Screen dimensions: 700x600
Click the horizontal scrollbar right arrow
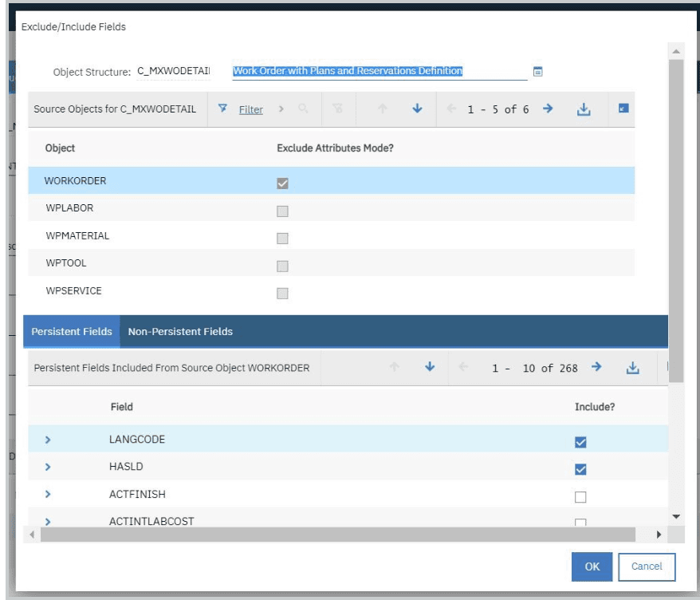(659, 535)
